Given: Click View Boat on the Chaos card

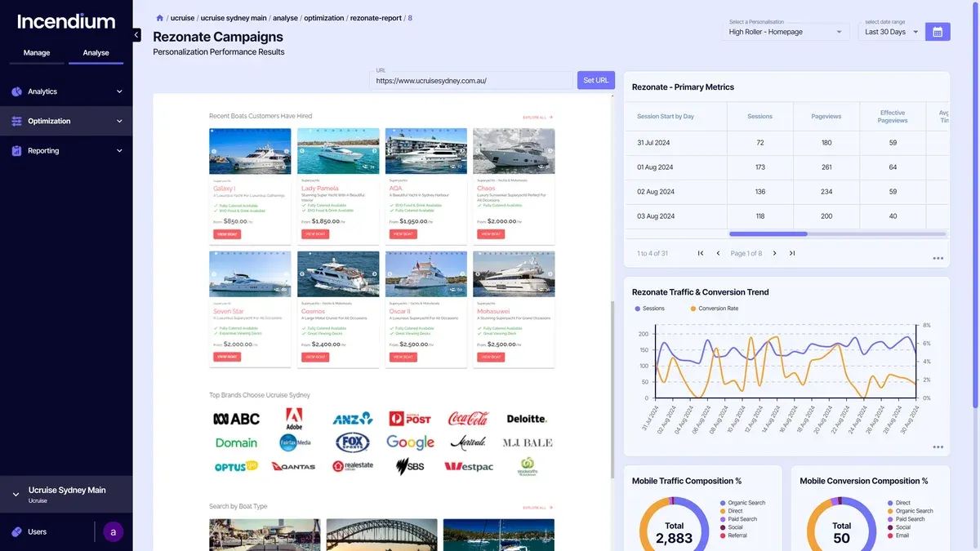Looking at the screenshot, I should (x=491, y=233).
